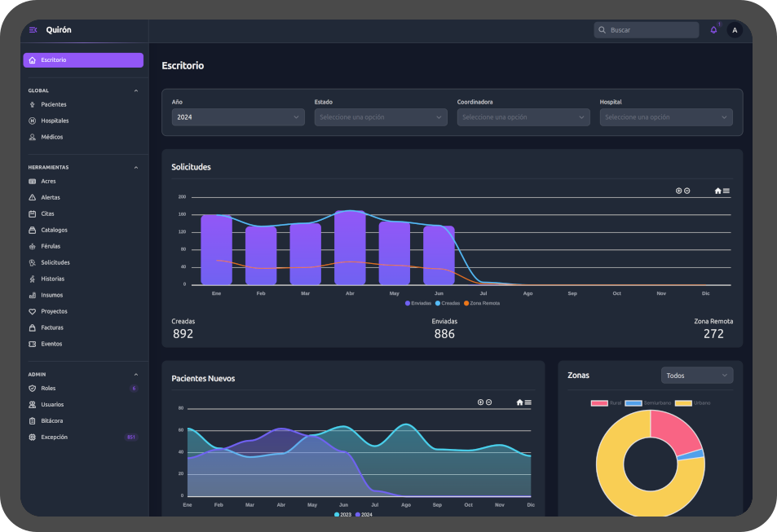The height and width of the screenshot is (532, 777).
Task: Select the Escritorio sidebar button
Action: [83, 60]
